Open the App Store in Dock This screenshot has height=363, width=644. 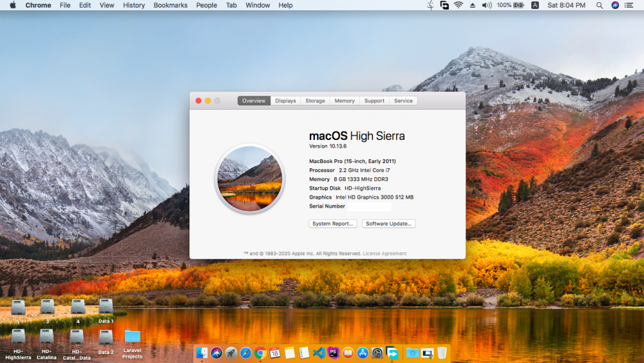(x=363, y=353)
